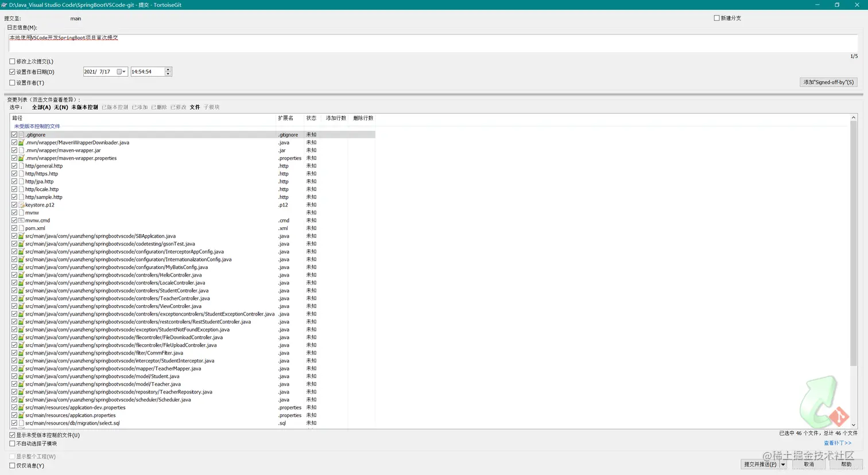Click the 提交并推送(P) button
Screen dimensions: 868x475
click(760, 465)
